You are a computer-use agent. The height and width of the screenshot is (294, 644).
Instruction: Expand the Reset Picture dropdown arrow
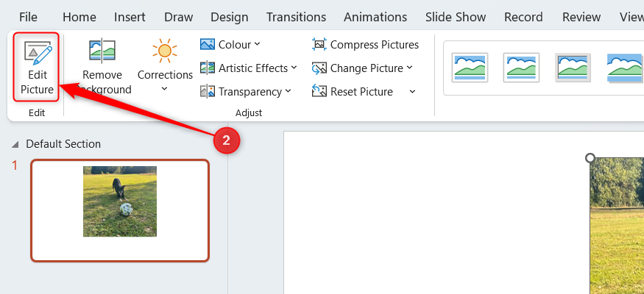pyautogui.click(x=413, y=91)
